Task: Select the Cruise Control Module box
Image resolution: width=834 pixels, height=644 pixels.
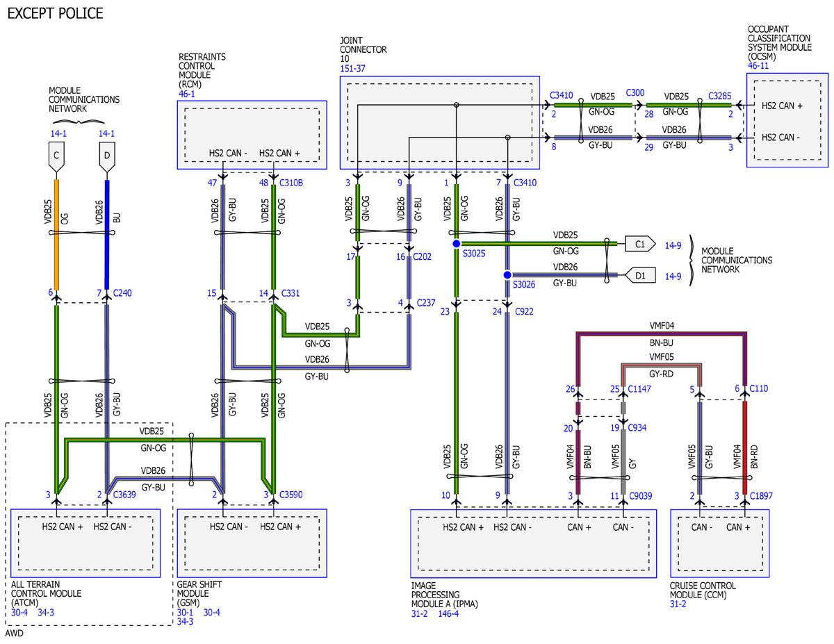Action: coord(719,543)
